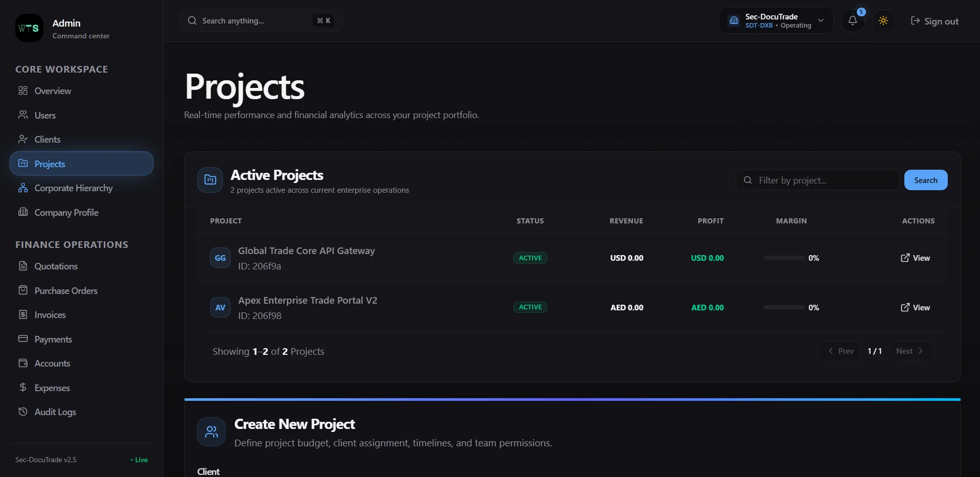Viewport: 980px width, 477px height.
Task: Click the Purchase Orders icon
Action: (x=23, y=290)
